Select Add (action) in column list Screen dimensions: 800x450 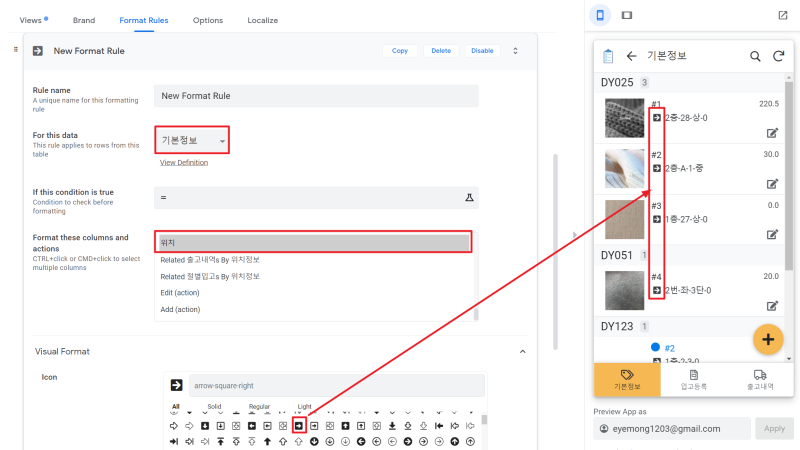point(314,310)
